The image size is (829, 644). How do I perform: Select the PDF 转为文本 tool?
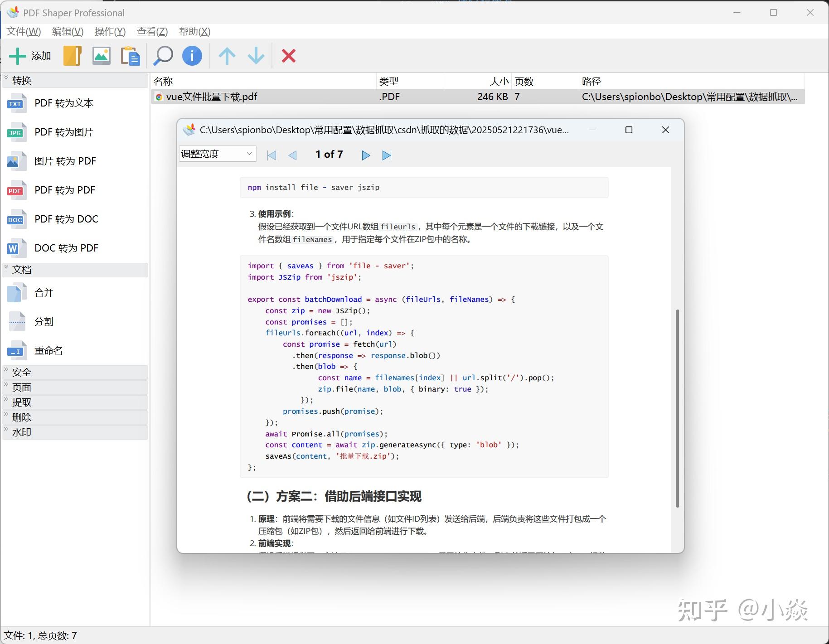(x=63, y=103)
